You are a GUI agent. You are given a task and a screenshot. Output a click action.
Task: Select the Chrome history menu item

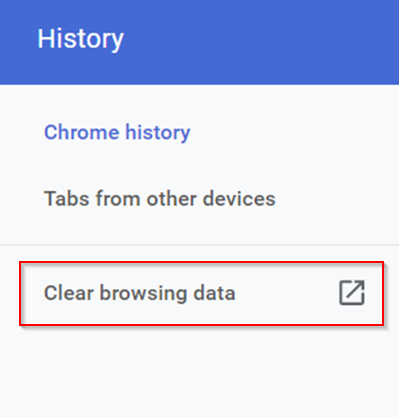pyautogui.click(x=117, y=132)
